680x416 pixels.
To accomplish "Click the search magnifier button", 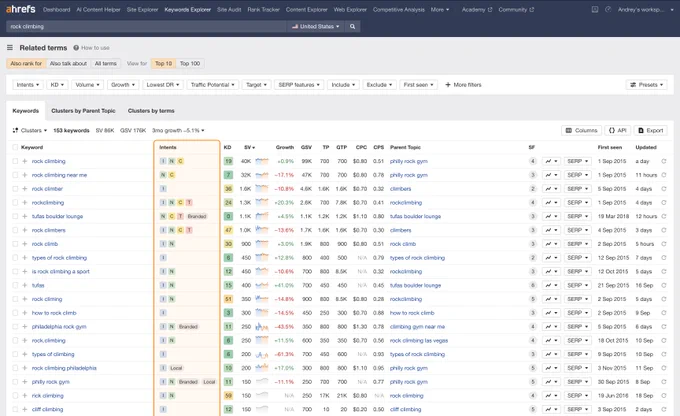I will pyautogui.click(x=353, y=26).
